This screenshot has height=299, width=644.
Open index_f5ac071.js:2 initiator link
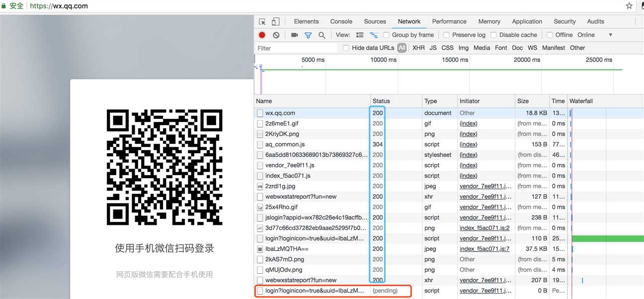[484, 228]
